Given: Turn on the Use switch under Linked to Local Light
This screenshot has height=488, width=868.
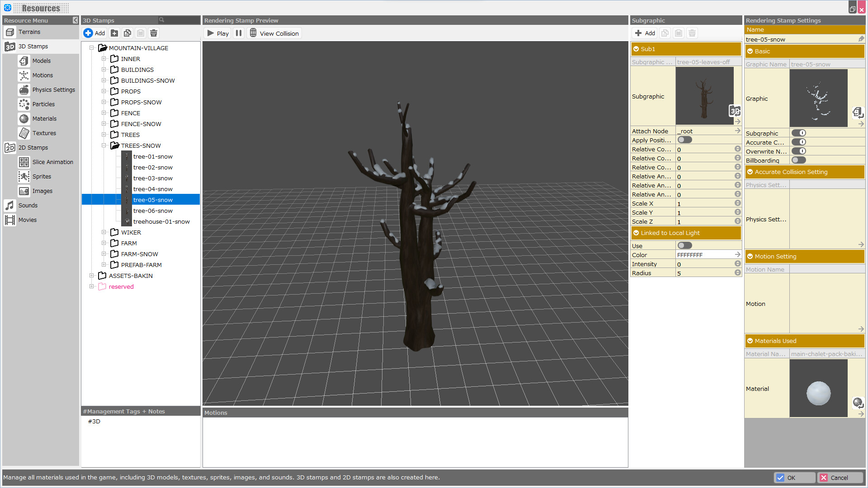Looking at the screenshot, I should (x=684, y=245).
